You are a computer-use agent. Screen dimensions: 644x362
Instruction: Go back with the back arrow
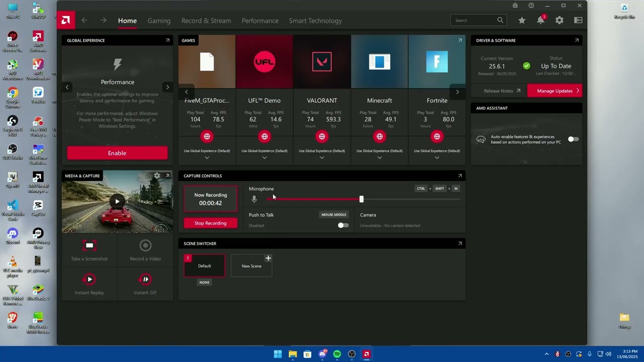pyautogui.click(x=84, y=20)
